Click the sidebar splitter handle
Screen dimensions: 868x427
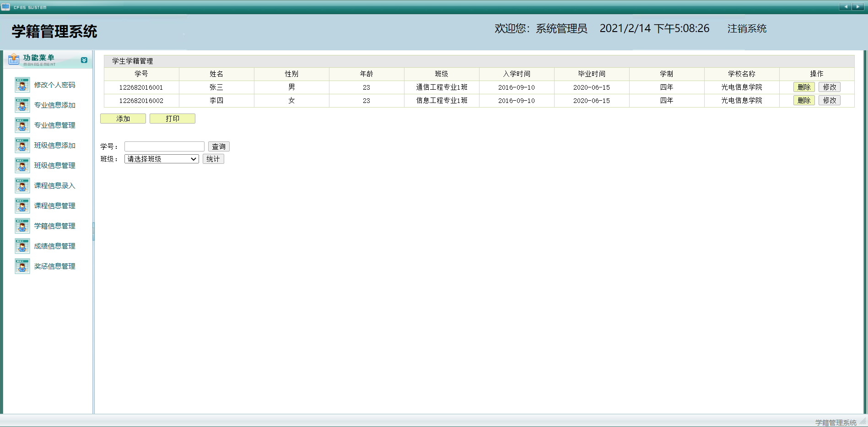(x=93, y=232)
